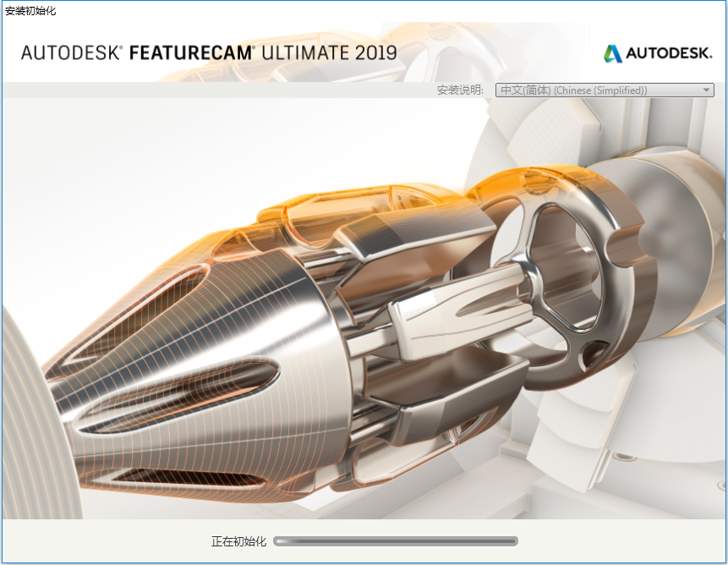This screenshot has width=728, height=565.
Task: Open the installation language dropdown
Action: pyautogui.click(x=605, y=90)
